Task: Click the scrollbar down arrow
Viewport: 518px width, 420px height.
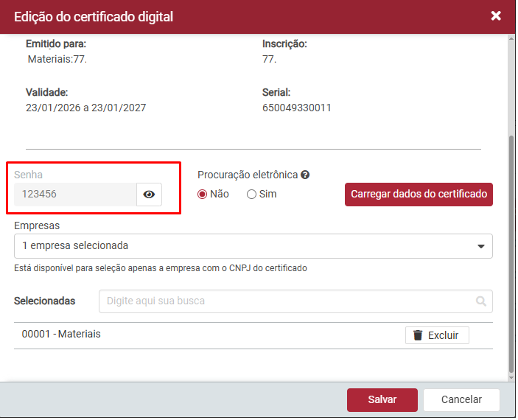Action: point(511,378)
